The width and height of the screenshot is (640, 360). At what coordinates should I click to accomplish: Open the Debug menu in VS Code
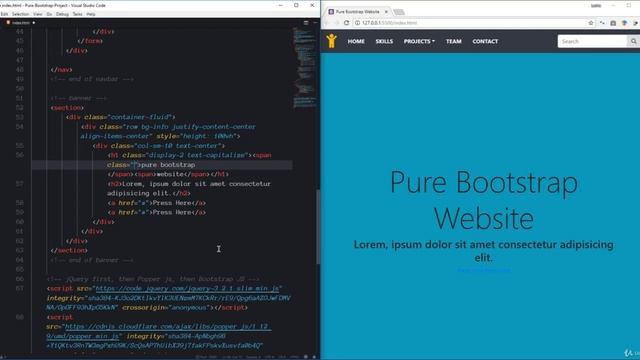[x=62, y=14]
